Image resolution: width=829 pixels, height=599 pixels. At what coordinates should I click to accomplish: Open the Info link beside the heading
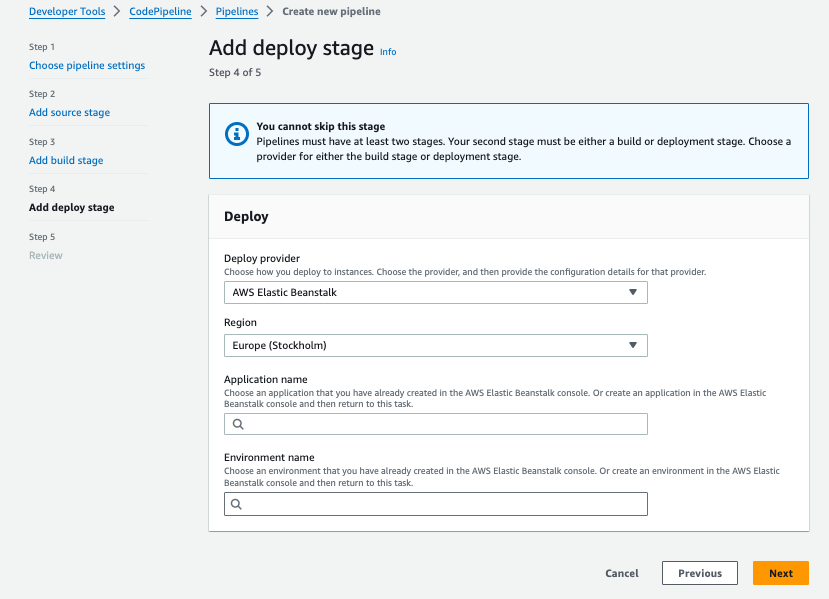(x=388, y=52)
